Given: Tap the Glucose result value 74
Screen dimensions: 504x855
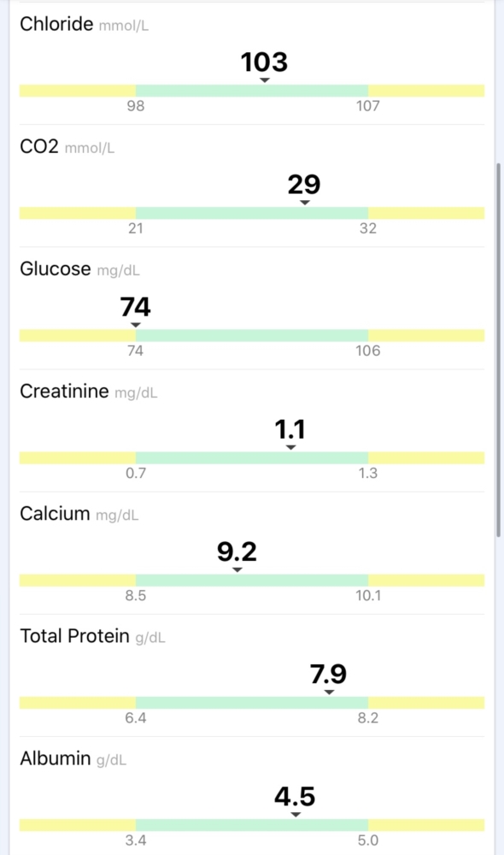Looking at the screenshot, I should 136,306.
